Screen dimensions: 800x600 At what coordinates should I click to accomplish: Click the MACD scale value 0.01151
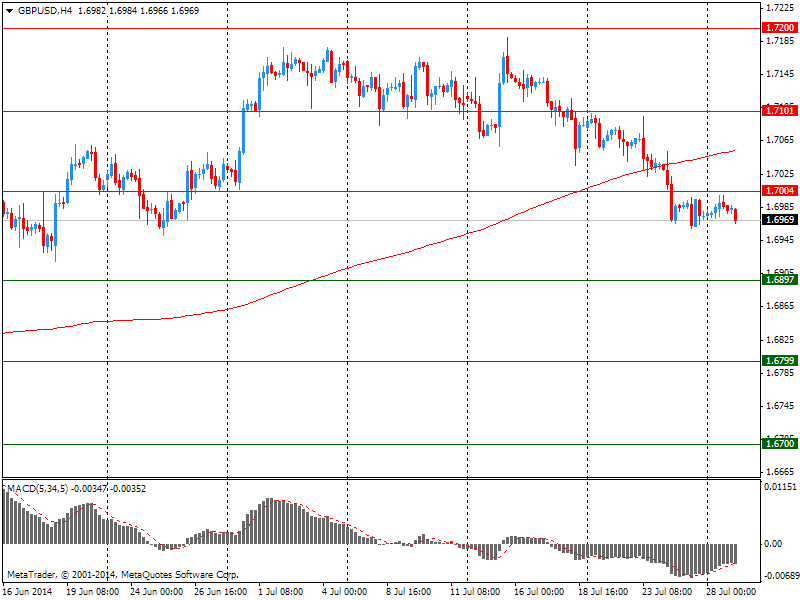(x=780, y=487)
